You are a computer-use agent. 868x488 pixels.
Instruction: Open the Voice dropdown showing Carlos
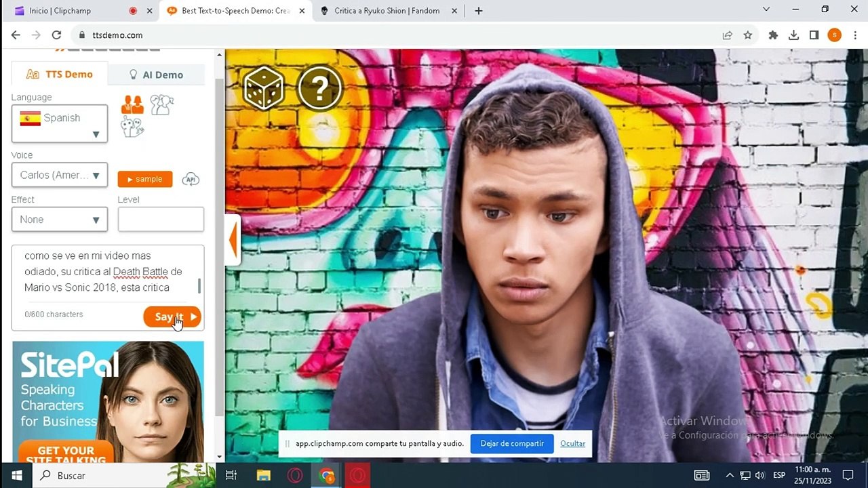tap(60, 175)
